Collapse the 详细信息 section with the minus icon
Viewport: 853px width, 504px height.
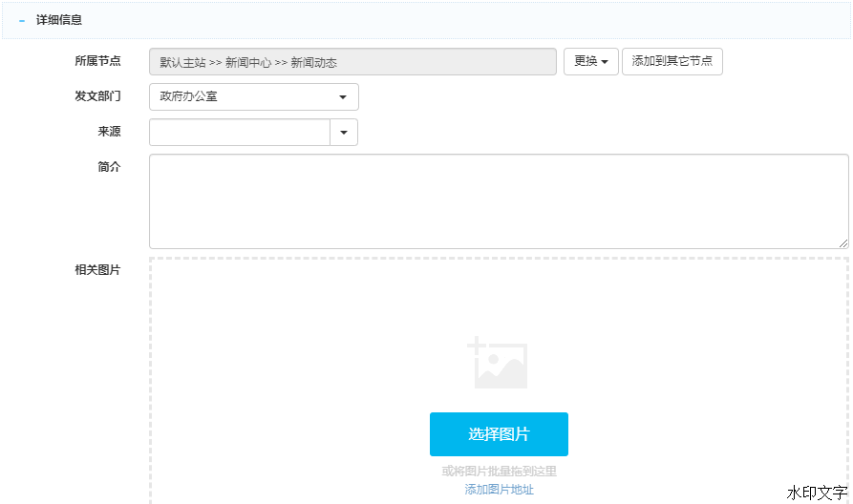tap(22, 21)
